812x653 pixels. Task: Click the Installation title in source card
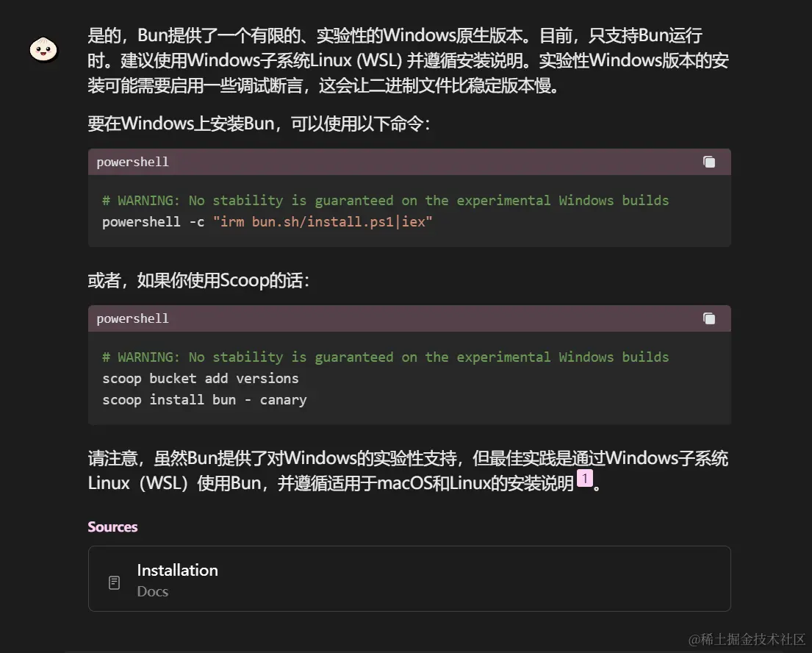pyautogui.click(x=177, y=570)
